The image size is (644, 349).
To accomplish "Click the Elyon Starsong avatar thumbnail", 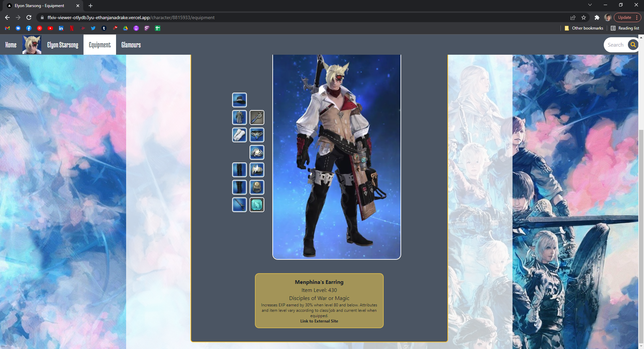I will pyautogui.click(x=32, y=45).
